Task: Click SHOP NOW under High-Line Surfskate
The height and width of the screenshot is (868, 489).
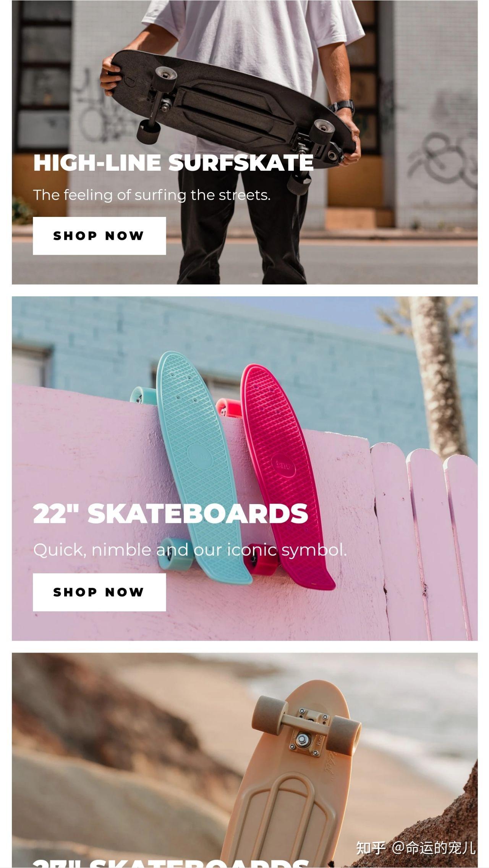Action: 99,236
